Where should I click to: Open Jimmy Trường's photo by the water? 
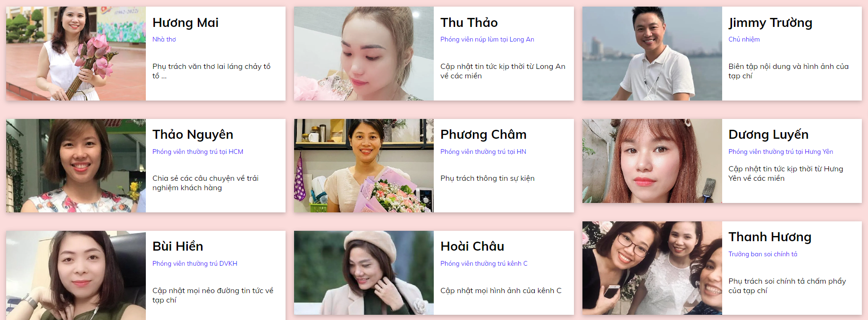coord(652,53)
